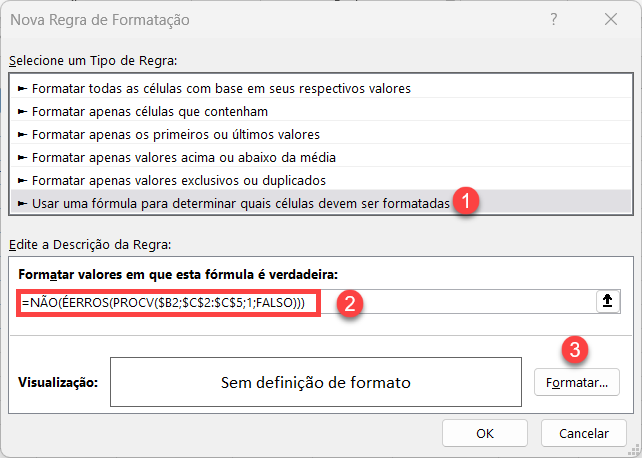This screenshot has width=642, height=458.
Task: Click the 'Visualização:' label
Action: tap(58, 382)
